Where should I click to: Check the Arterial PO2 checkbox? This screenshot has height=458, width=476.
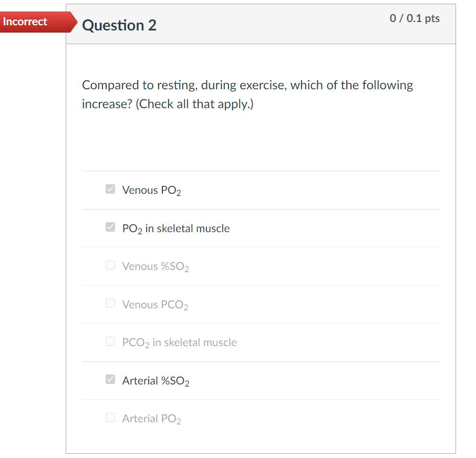[110, 417]
